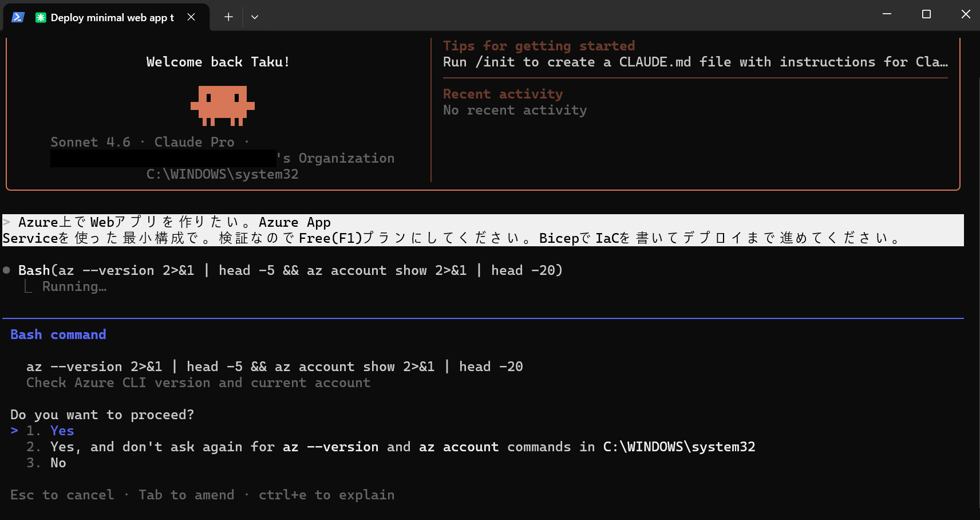
Task: Close the Deploy minimal web app tab
Action: 191,17
